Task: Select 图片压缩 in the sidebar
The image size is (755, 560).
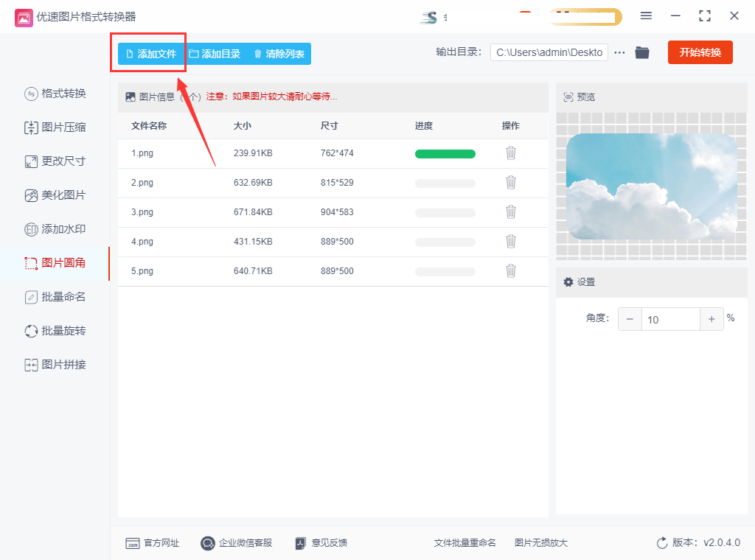Action: (x=55, y=127)
